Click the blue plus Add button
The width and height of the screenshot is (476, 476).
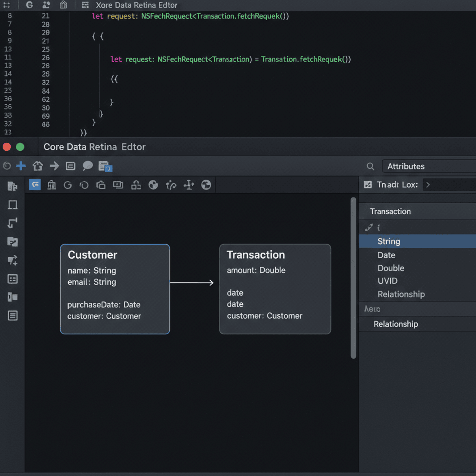point(21,166)
